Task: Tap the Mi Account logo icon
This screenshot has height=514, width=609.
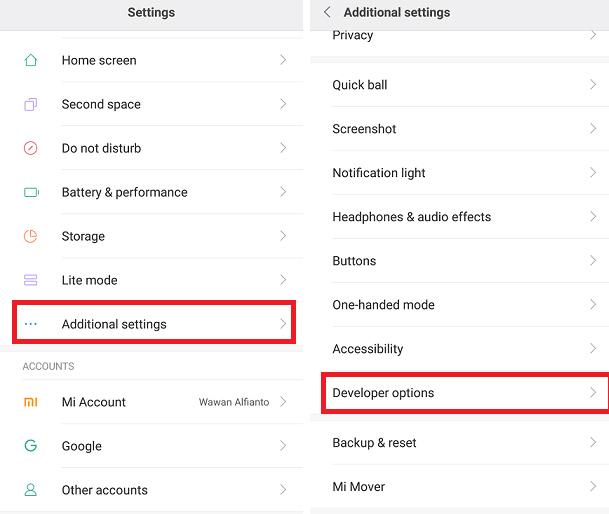Action: pyautogui.click(x=31, y=402)
